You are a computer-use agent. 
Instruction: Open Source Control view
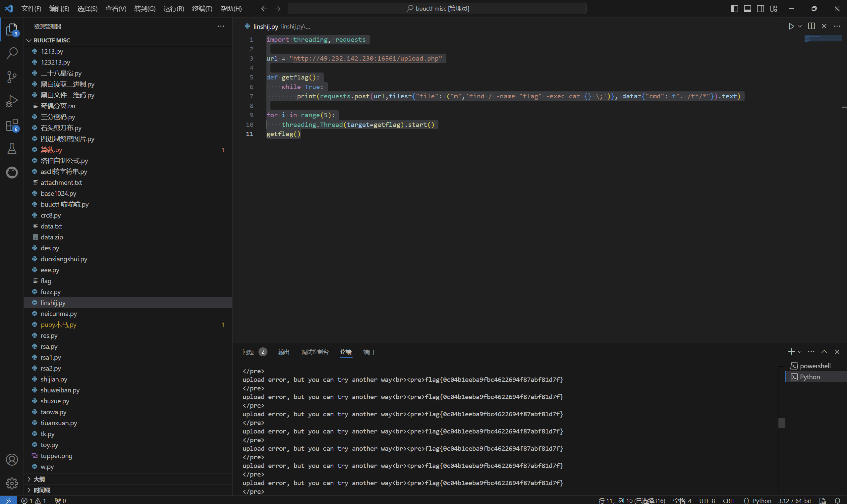click(12, 77)
